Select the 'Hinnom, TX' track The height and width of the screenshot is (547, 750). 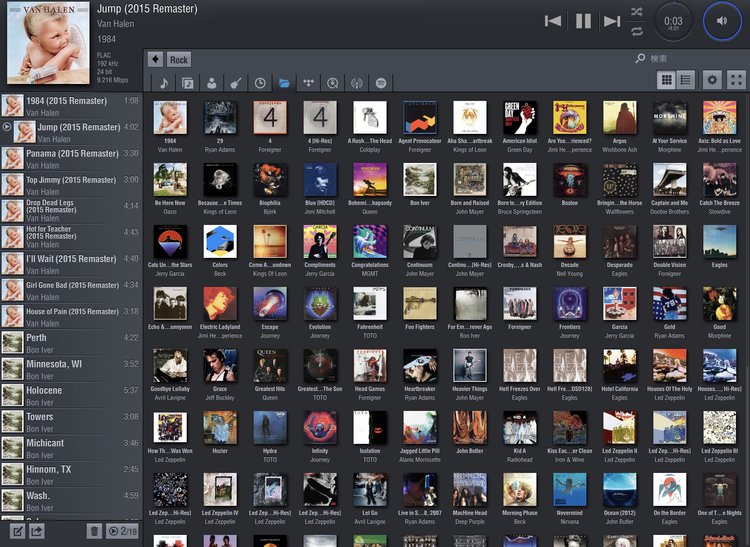coord(72,474)
